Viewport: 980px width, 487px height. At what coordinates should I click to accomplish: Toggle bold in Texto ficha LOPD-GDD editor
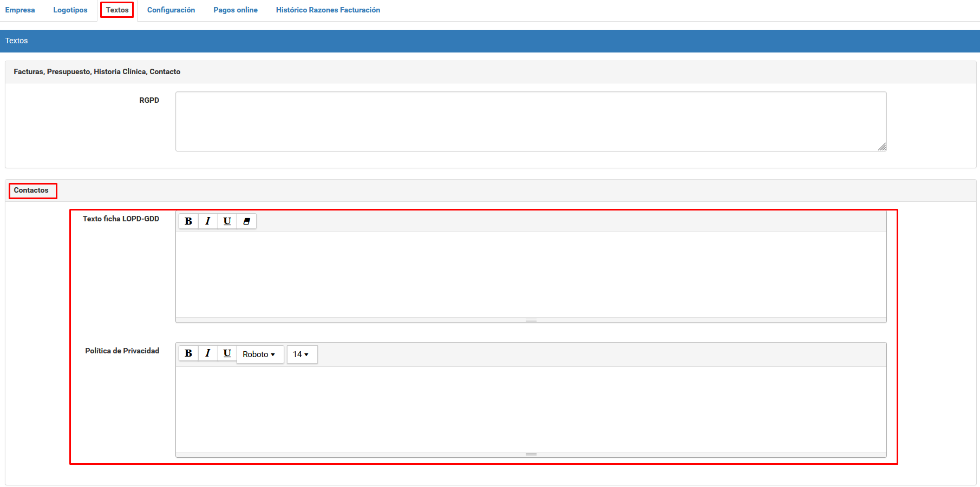(x=188, y=221)
